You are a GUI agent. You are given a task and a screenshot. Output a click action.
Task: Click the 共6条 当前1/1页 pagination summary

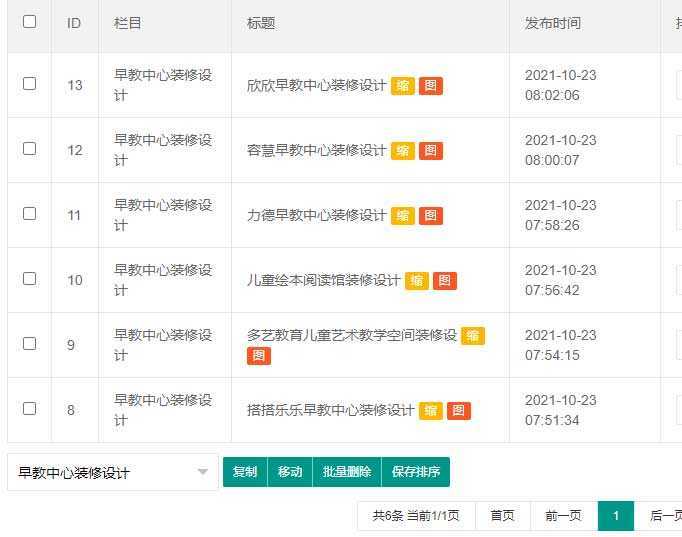point(416,516)
